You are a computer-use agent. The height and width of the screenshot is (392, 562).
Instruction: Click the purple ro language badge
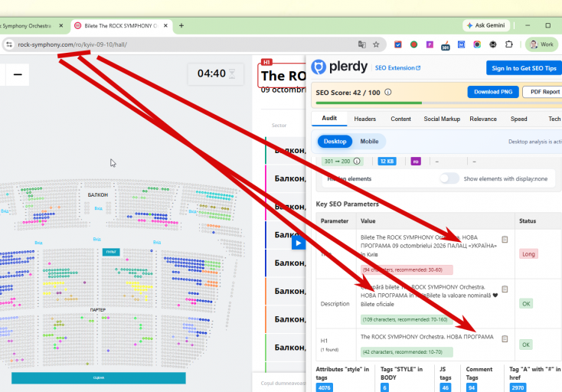point(416,162)
